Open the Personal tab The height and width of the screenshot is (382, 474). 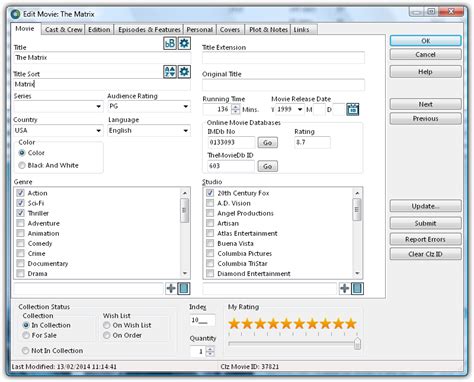pos(199,30)
